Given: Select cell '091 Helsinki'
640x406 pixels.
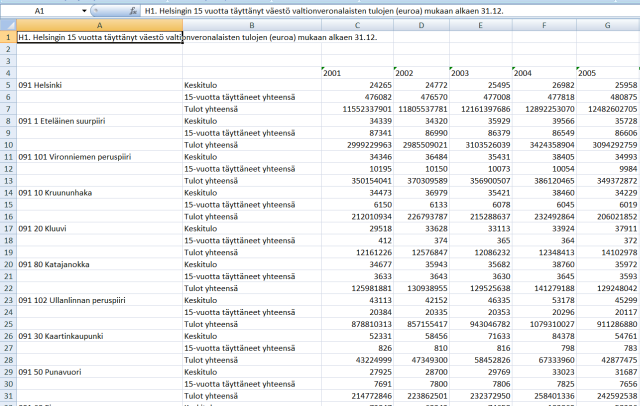Looking at the screenshot, I should pyautogui.click(x=100, y=85).
